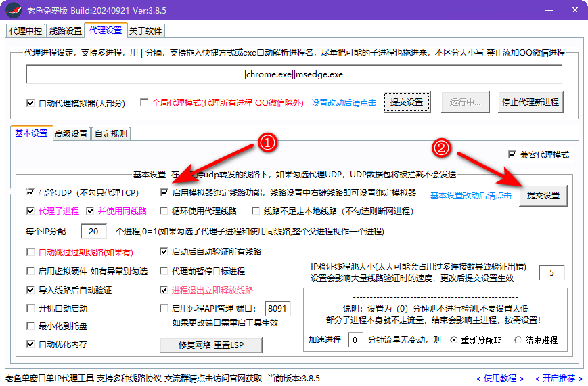Open the 线路设置 tab

66,31
